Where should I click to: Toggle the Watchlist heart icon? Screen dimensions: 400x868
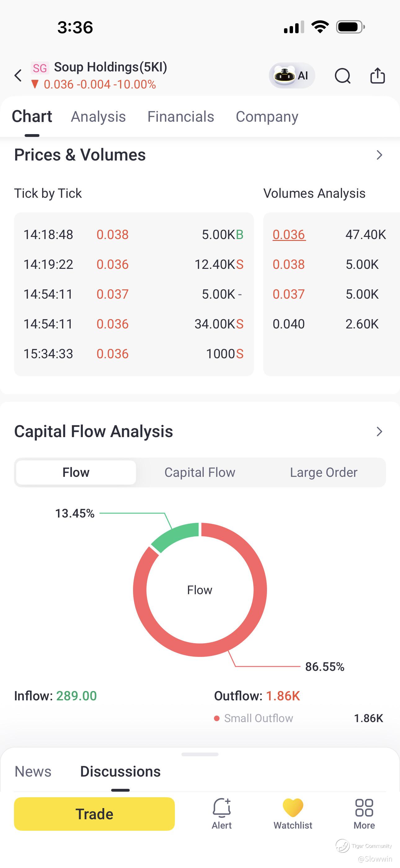click(x=293, y=808)
